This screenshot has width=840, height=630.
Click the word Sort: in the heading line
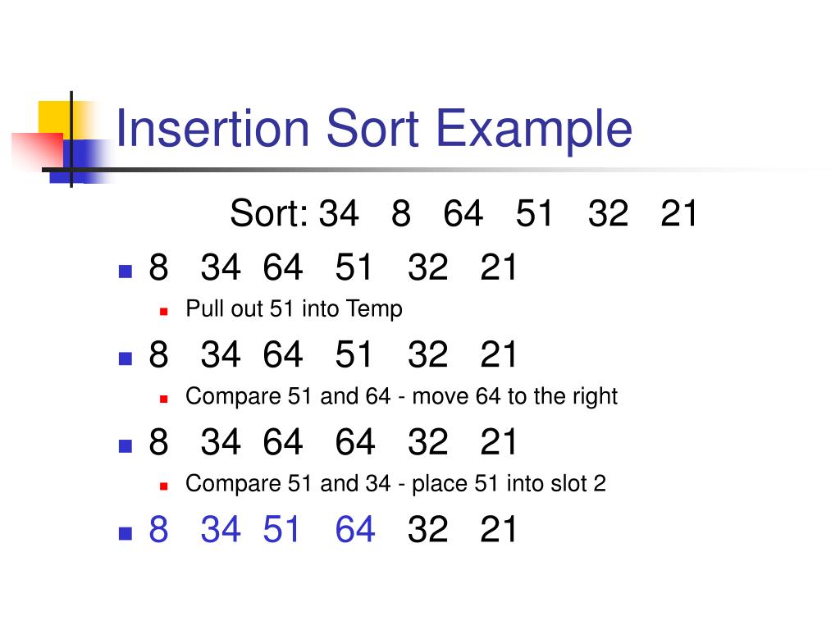[x=269, y=213]
